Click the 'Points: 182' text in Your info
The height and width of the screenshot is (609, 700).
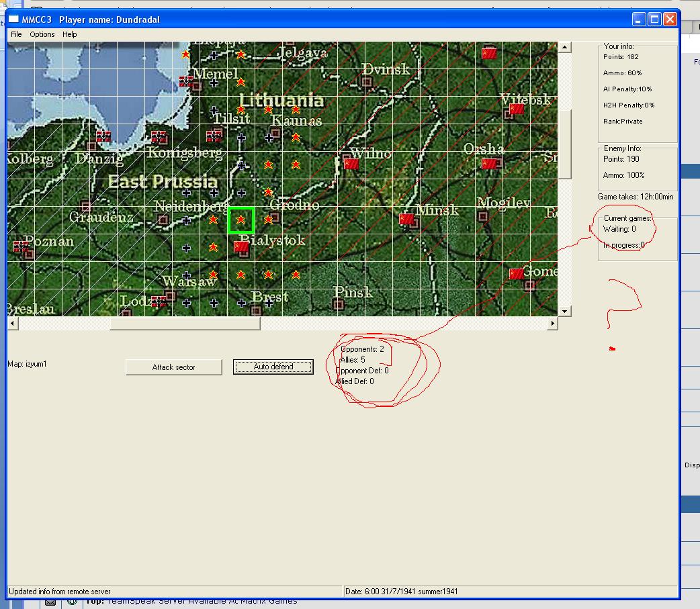point(621,56)
